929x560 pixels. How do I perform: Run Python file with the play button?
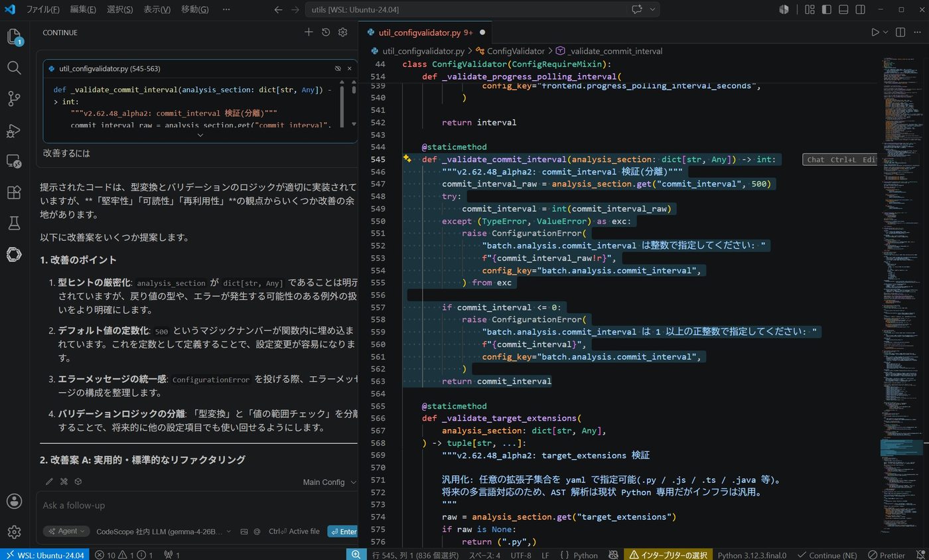tap(875, 32)
